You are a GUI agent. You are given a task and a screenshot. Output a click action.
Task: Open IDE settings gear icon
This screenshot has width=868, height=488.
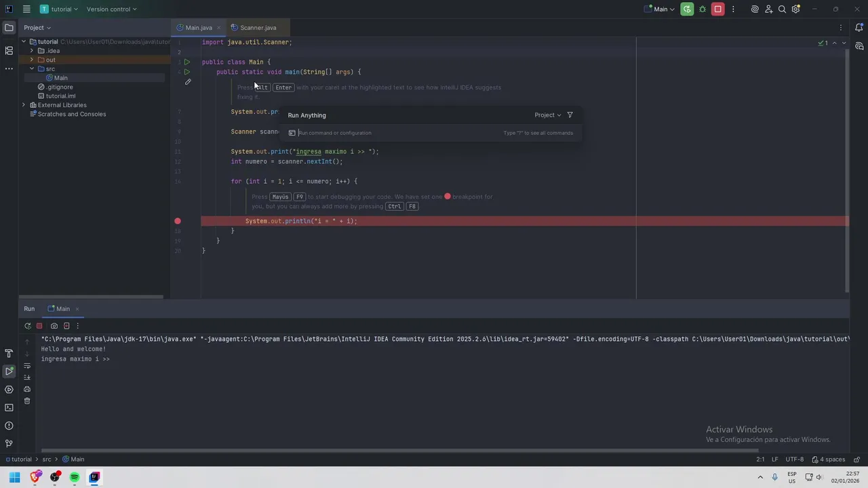tap(795, 9)
